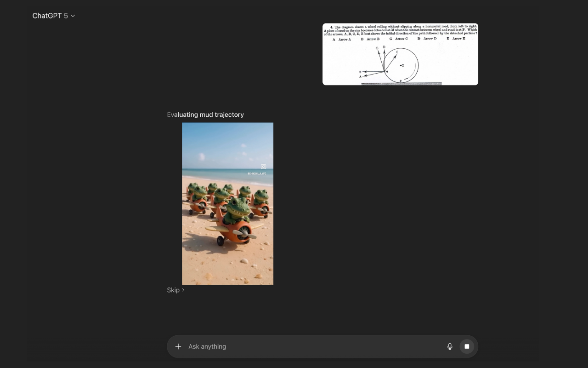The height and width of the screenshot is (368, 588).
Task: Click the stop control to end streaming
Action: click(x=466, y=346)
